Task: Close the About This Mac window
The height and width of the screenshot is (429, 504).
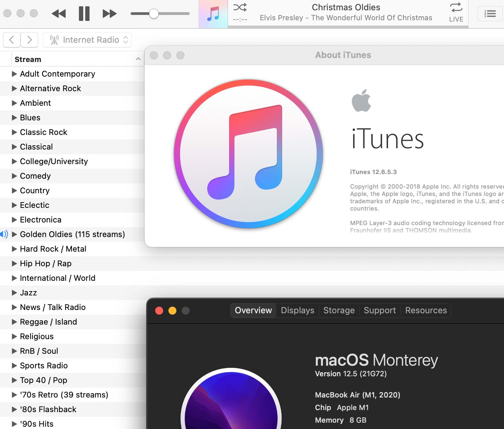Action: (x=159, y=311)
